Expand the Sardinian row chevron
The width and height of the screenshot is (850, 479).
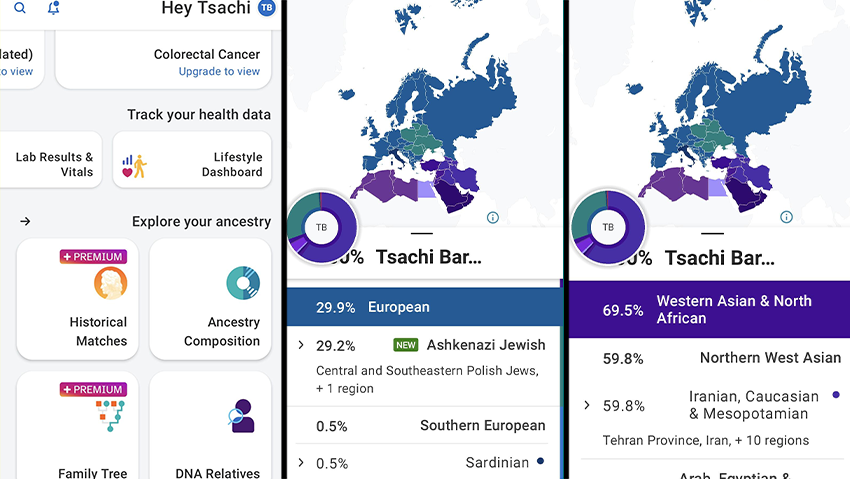pyautogui.click(x=300, y=462)
